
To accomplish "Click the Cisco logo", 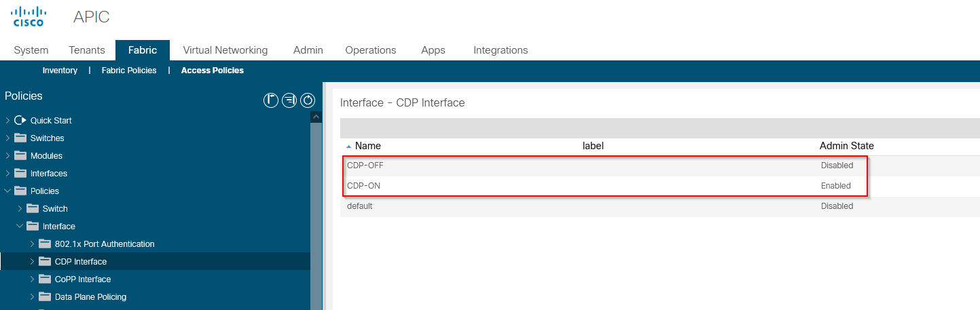I will 29,16.
